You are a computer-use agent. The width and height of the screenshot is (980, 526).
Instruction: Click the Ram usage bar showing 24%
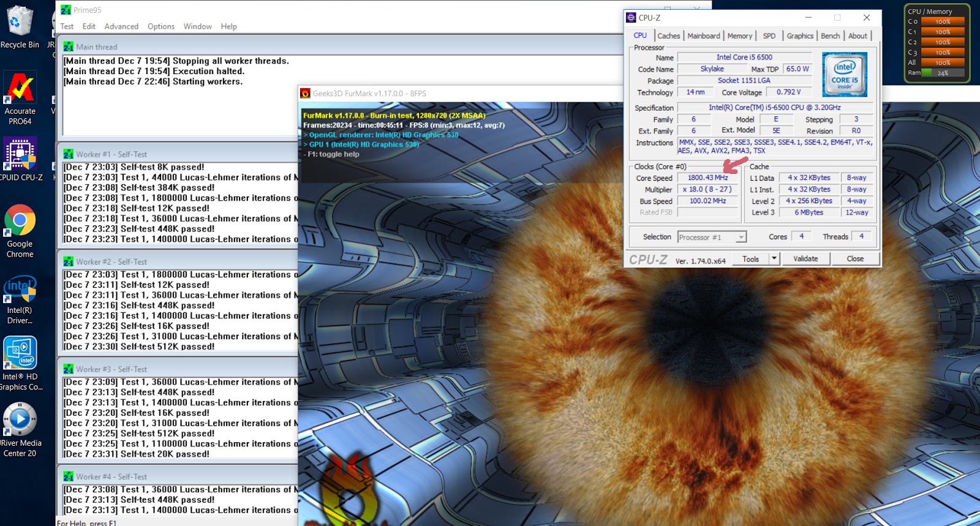[x=942, y=73]
